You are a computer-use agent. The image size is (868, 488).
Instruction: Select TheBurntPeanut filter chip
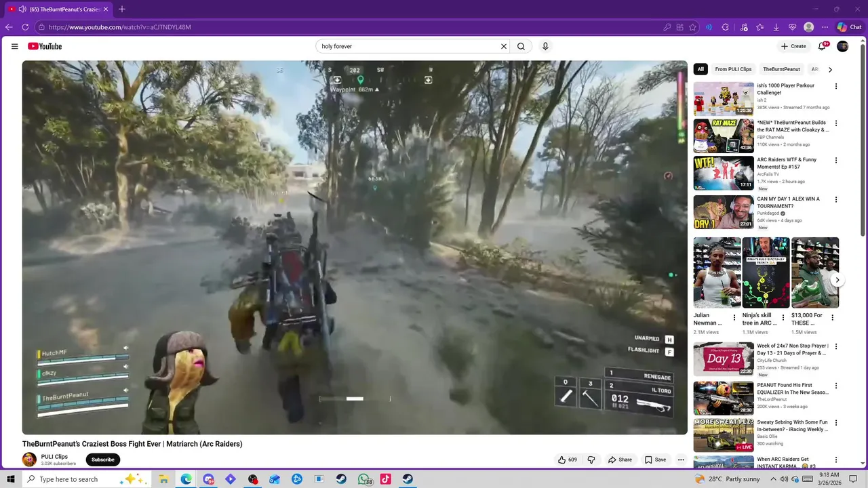[781, 69]
